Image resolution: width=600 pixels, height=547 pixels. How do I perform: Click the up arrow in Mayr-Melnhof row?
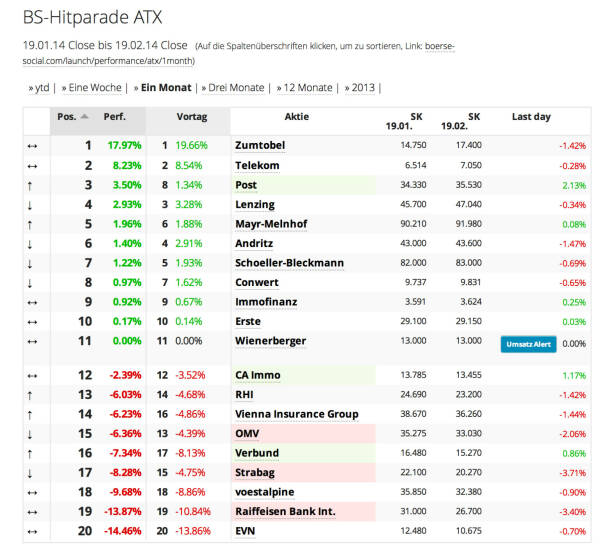(31, 224)
